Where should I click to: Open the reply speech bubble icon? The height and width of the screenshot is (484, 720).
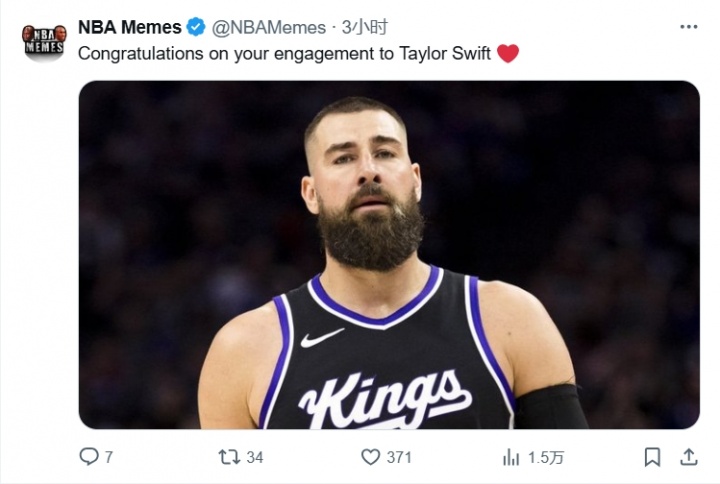tap(89, 457)
